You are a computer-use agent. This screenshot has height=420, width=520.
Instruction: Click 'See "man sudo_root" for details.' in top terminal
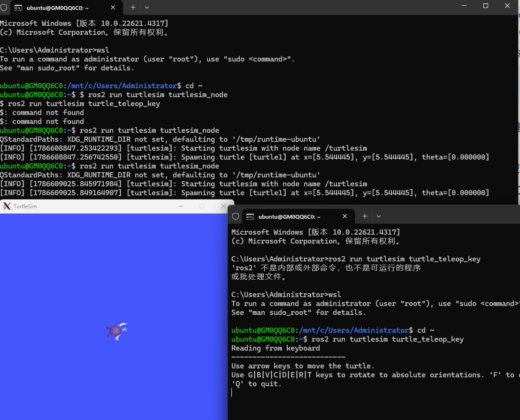pyautogui.click(x=67, y=68)
